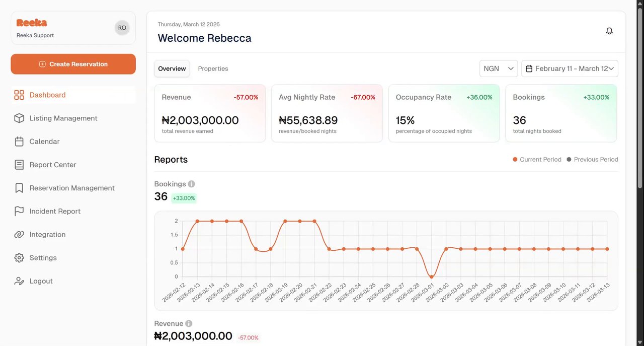The image size is (644, 346).
Task: Click the Calendar sidebar icon
Action: 19,142
